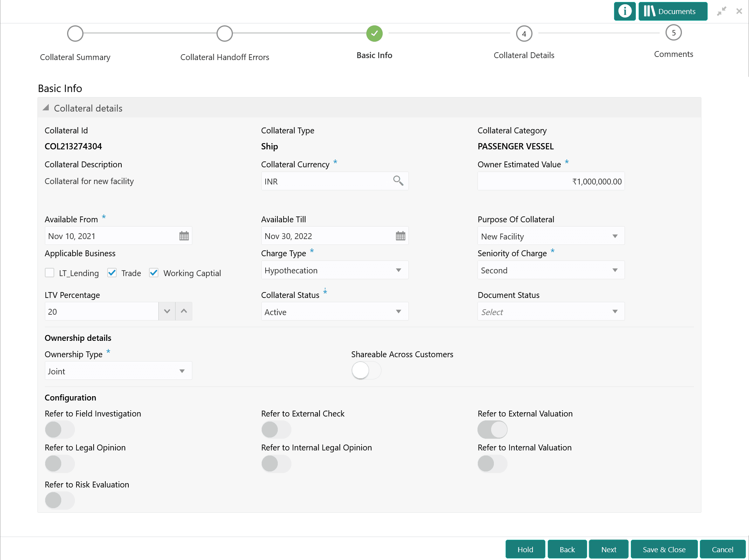The width and height of the screenshot is (749, 560).
Task: Click the collapse window arrows icon
Action: coord(721,11)
